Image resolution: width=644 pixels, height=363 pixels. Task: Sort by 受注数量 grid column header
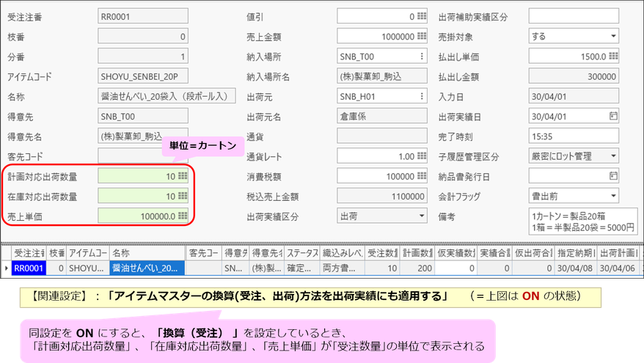point(382,253)
